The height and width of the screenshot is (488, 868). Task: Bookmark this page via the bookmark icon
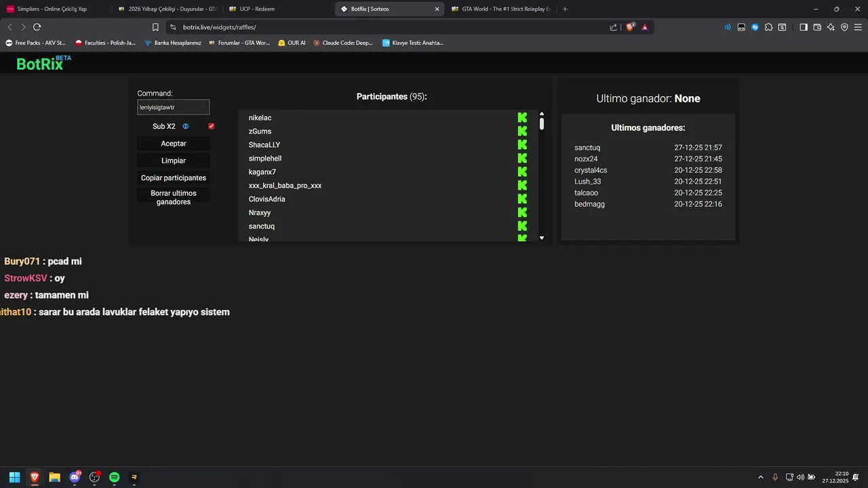pyautogui.click(x=155, y=27)
